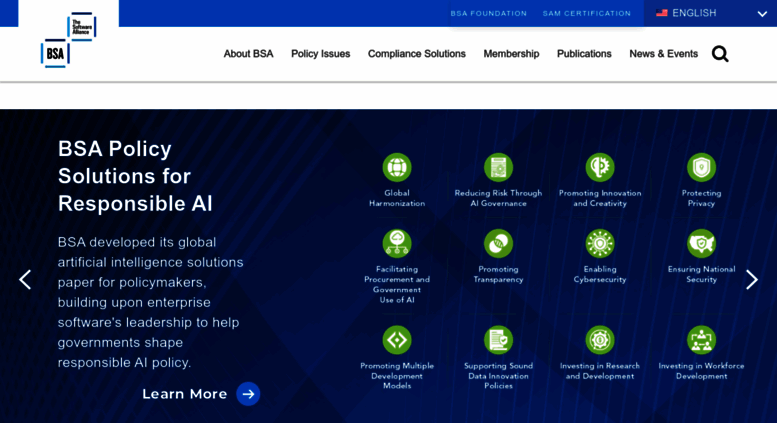Click the Learn More link text
Viewport: 777px width, 423px height.
tap(185, 394)
